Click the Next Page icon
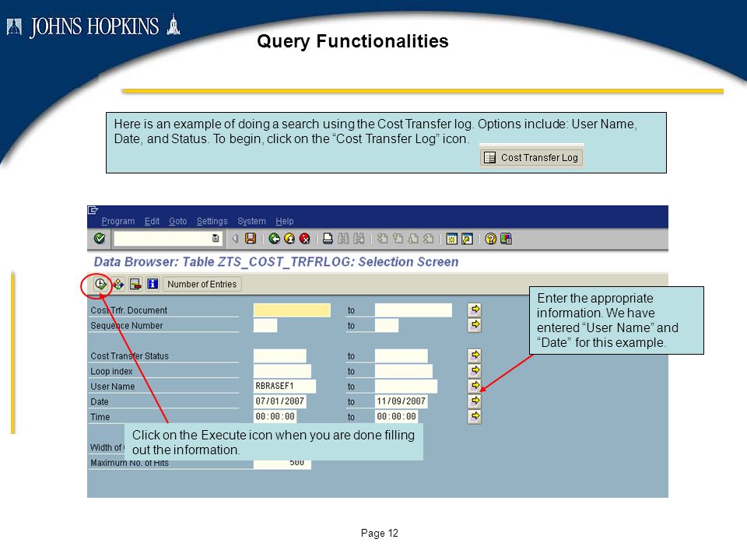747x560 pixels. [413, 239]
